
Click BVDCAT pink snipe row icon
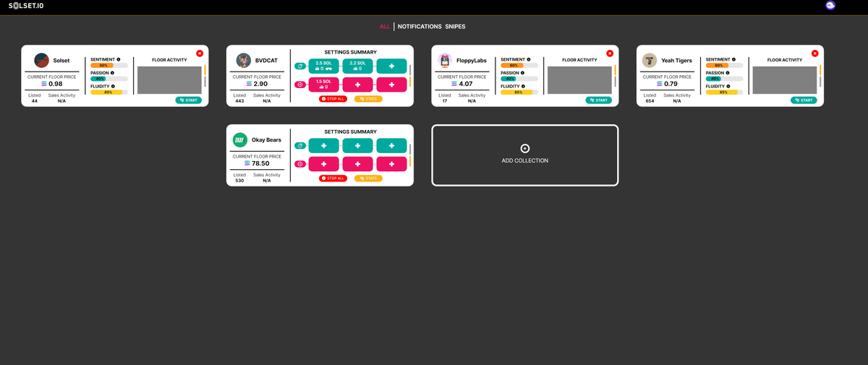click(x=299, y=85)
